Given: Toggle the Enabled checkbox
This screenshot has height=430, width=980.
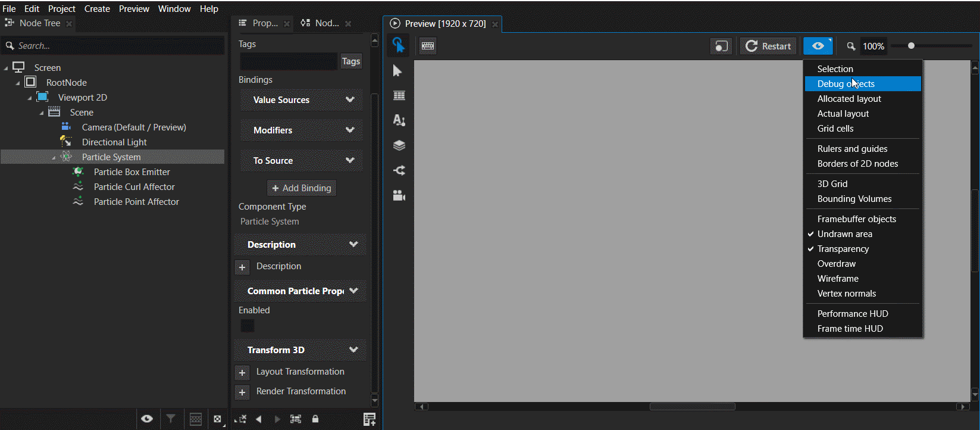Looking at the screenshot, I should click(x=248, y=326).
